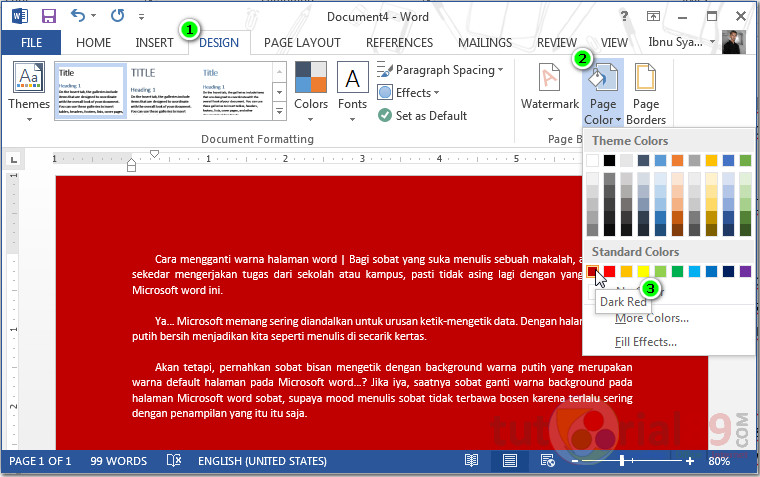This screenshot has width=760, height=477.
Task: Choose the Dark Blue standard color swatch
Action: [728, 271]
